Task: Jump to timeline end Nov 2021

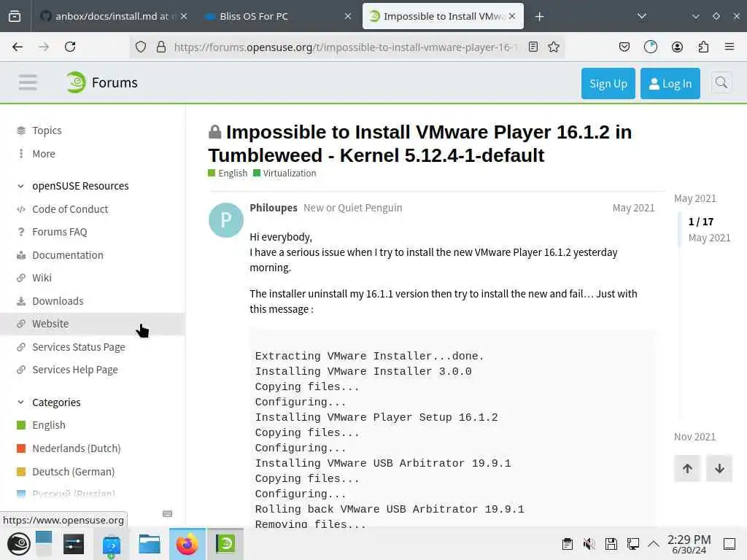Action: click(x=694, y=437)
